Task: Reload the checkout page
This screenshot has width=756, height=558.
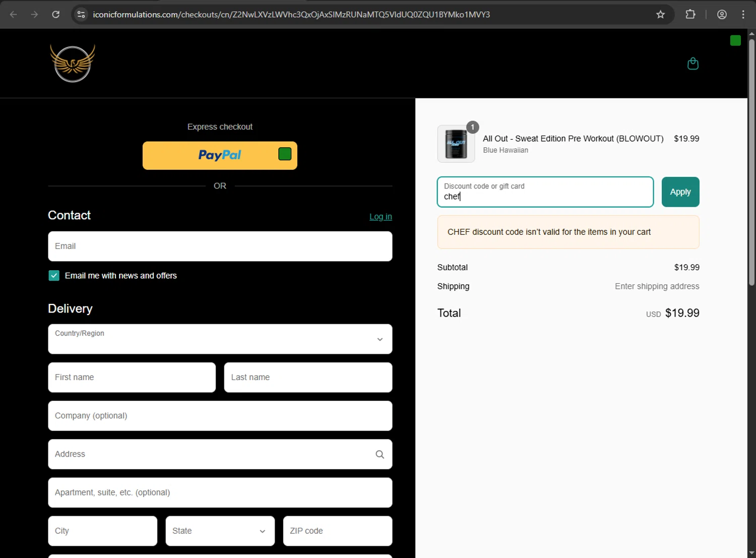Action: [x=56, y=15]
